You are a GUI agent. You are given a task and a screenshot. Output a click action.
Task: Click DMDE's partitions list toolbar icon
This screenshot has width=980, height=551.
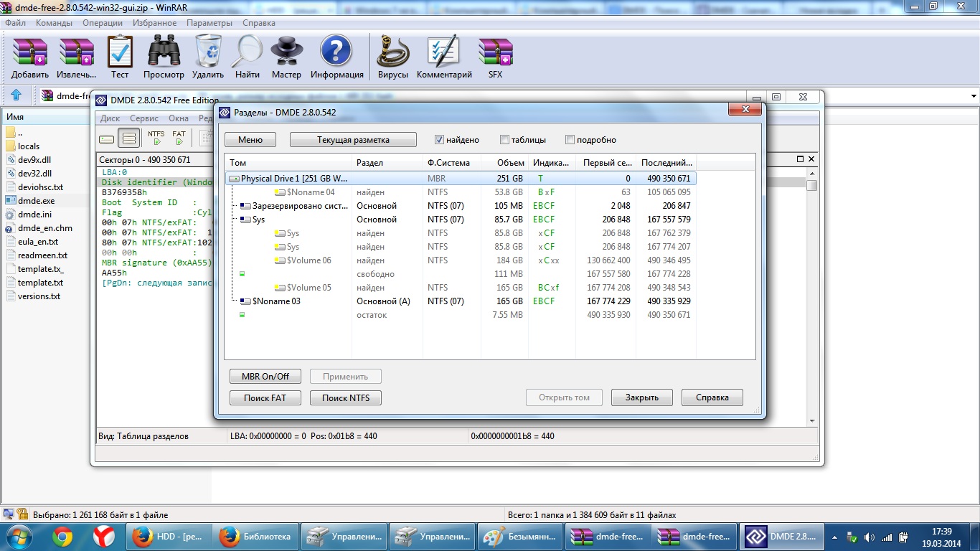tap(129, 138)
